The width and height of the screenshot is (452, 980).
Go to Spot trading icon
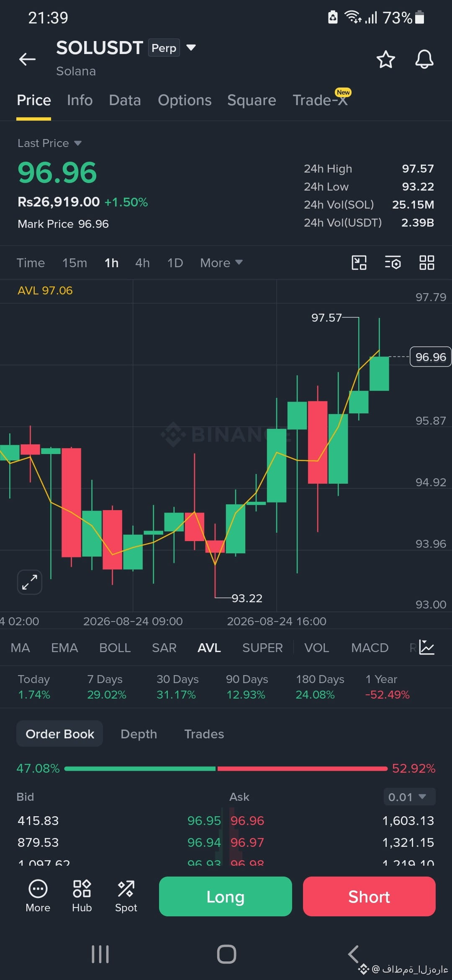pyautogui.click(x=126, y=896)
